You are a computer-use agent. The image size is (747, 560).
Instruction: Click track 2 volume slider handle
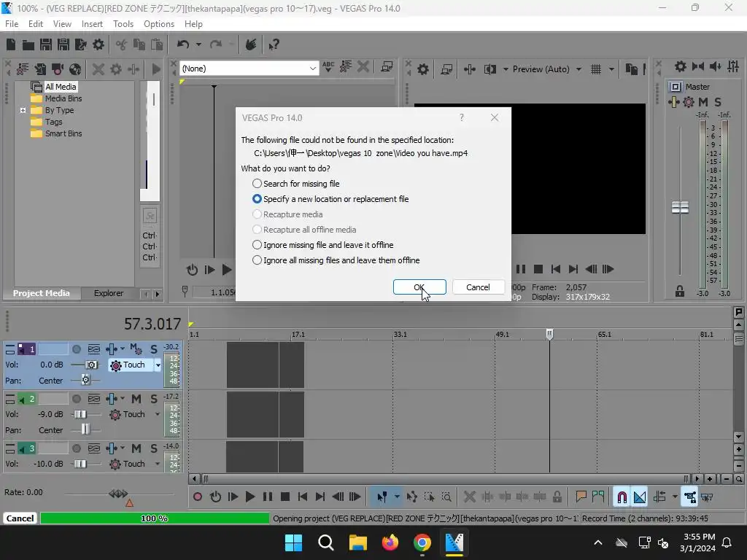pos(80,414)
